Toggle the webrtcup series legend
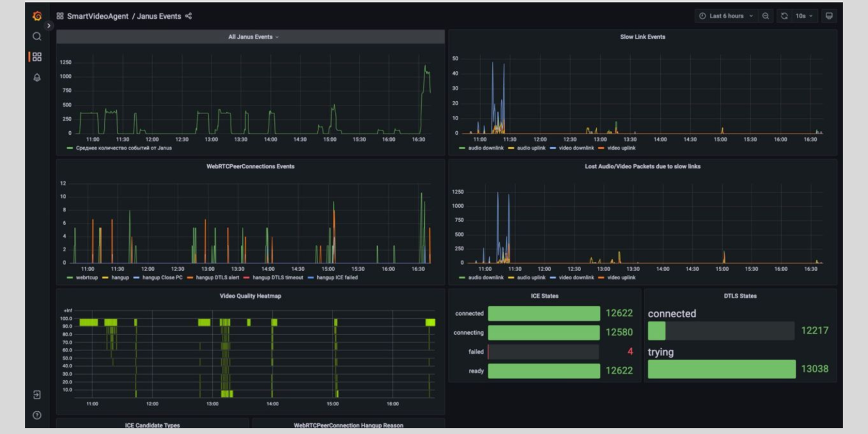Screen dimensions: 868x434 click(87, 278)
